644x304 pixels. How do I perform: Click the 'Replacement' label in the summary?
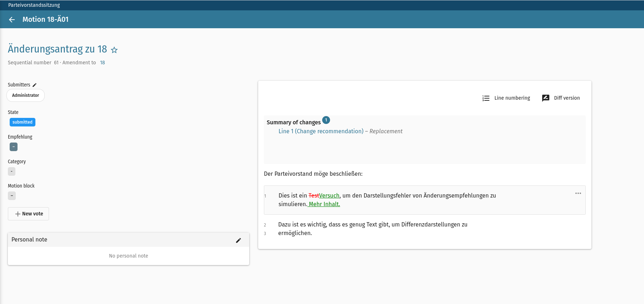pos(386,131)
